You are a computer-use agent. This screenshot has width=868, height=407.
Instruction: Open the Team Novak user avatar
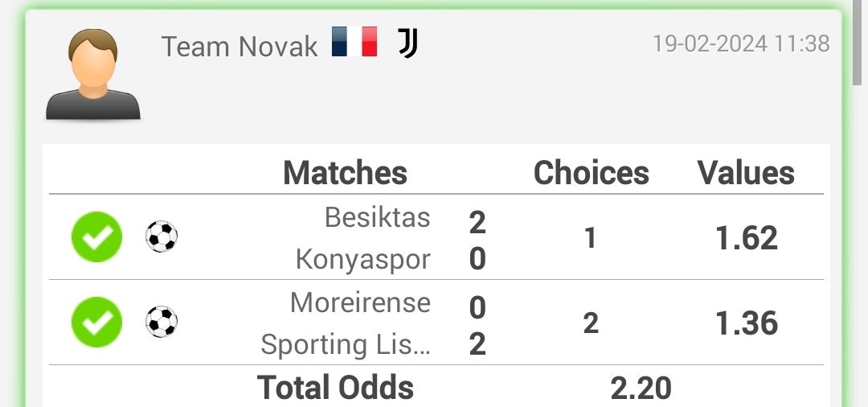(92, 74)
